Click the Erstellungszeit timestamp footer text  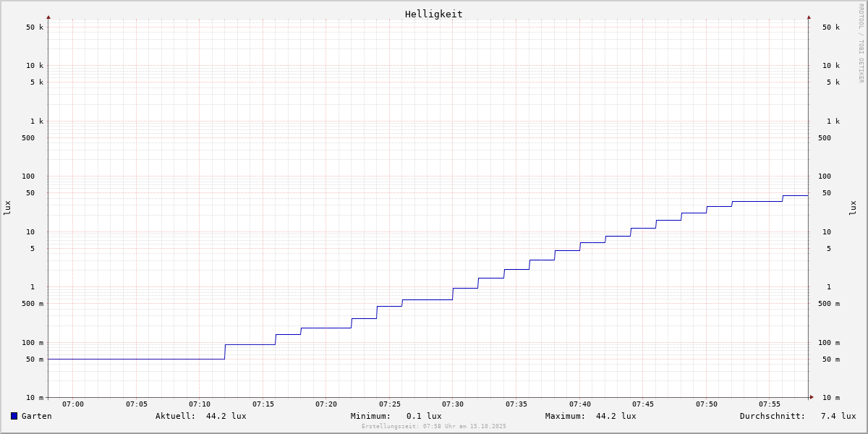coord(434,427)
